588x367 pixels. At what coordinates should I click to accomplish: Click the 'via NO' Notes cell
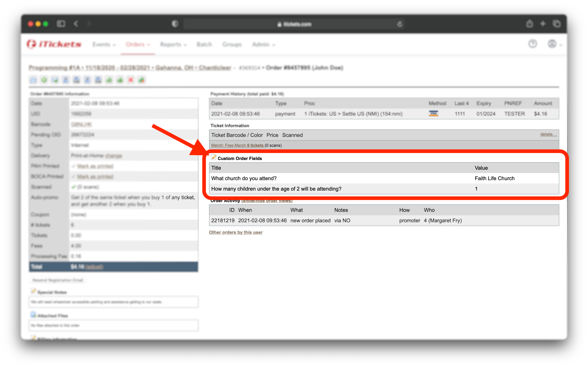click(342, 221)
